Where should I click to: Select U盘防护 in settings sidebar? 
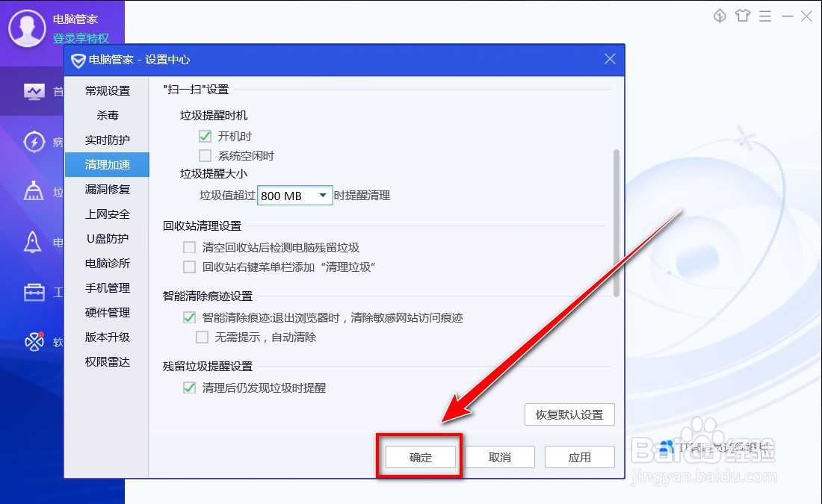[x=108, y=238]
